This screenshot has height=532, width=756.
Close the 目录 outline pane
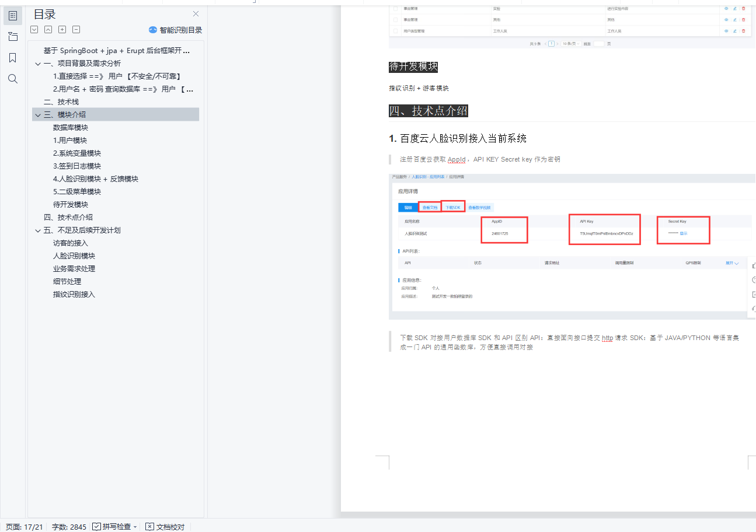coord(196,14)
